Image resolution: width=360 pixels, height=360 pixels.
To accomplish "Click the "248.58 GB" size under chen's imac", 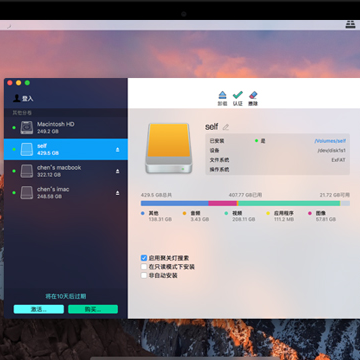I will point(49,197).
